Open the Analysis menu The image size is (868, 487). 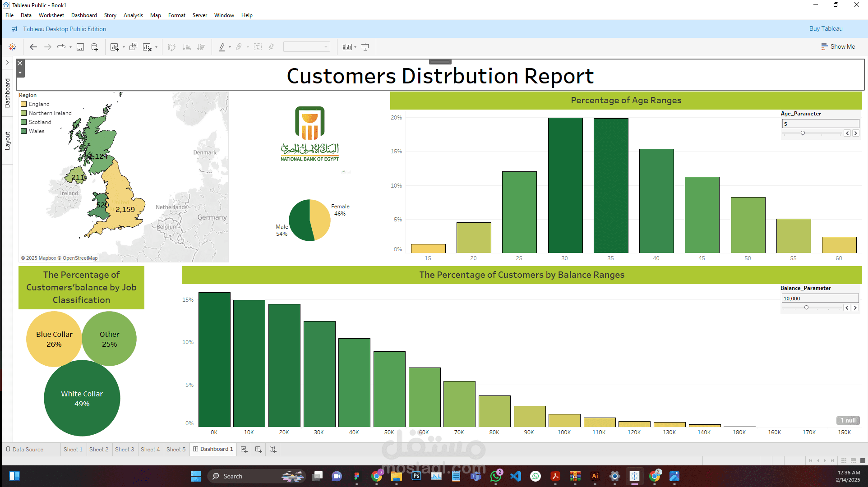point(133,15)
